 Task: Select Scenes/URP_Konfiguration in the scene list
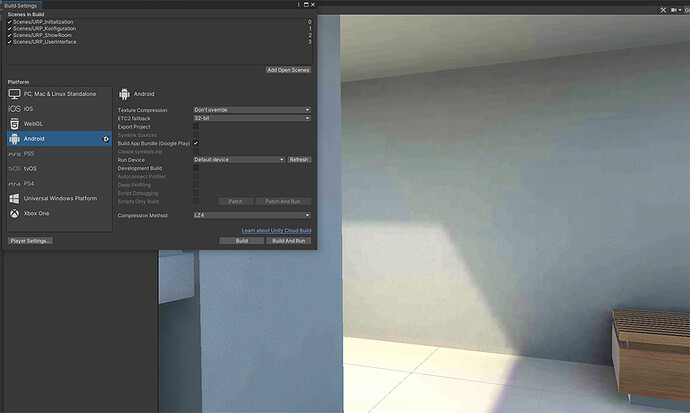(44, 29)
